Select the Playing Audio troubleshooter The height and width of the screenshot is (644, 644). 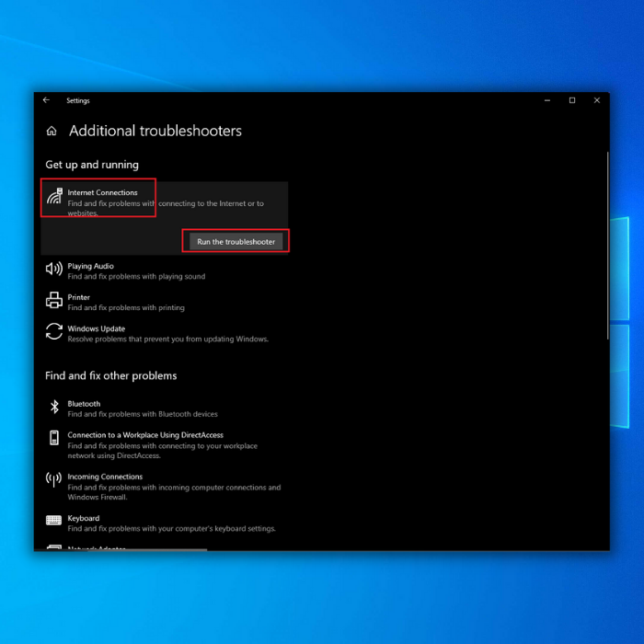pyautogui.click(x=165, y=271)
